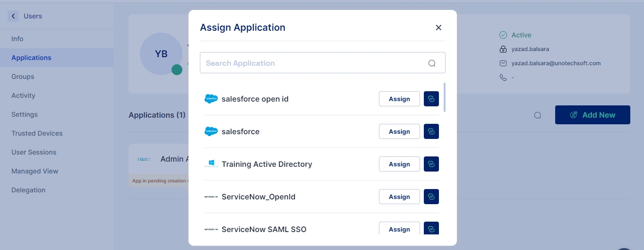644x250 pixels.
Task: Open the Delegation sidebar section
Action: point(28,190)
